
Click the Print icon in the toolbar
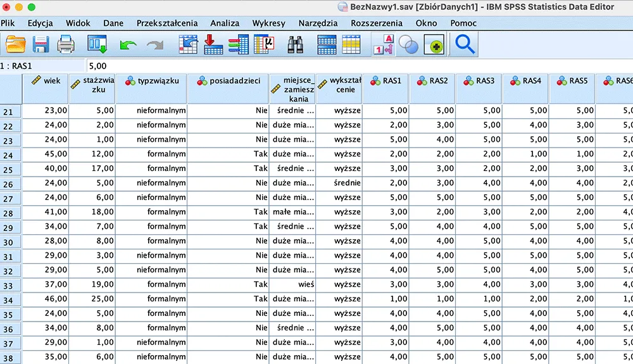pyautogui.click(x=66, y=44)
